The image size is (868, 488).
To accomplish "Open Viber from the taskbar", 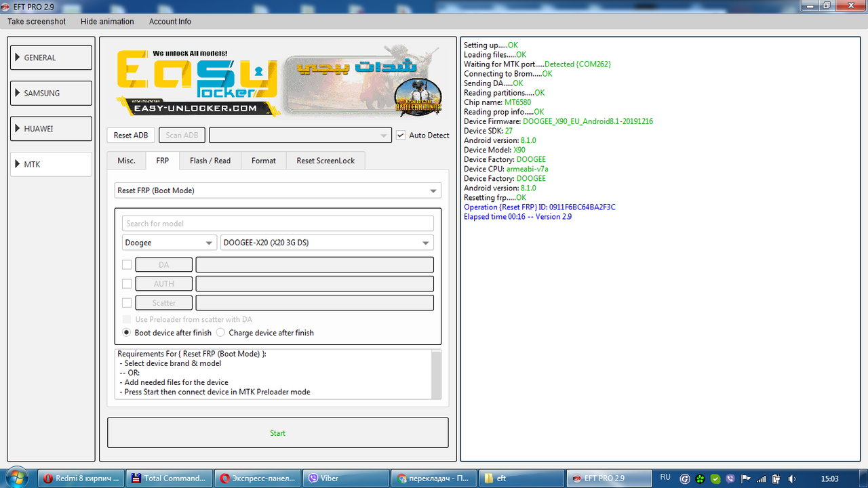I will point(347,478).
